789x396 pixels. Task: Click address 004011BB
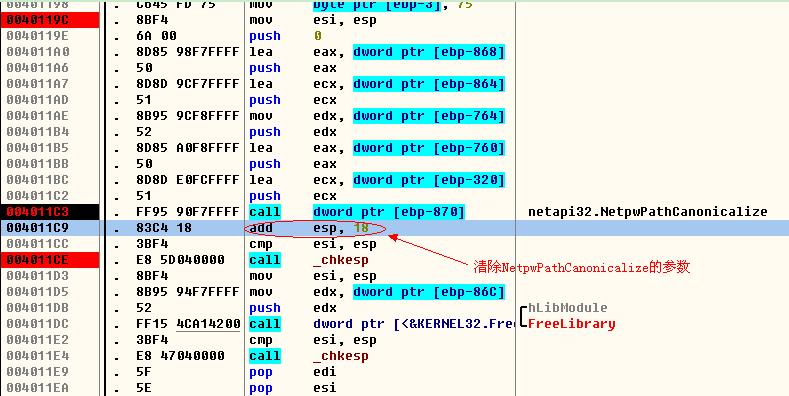click(38, 164)
